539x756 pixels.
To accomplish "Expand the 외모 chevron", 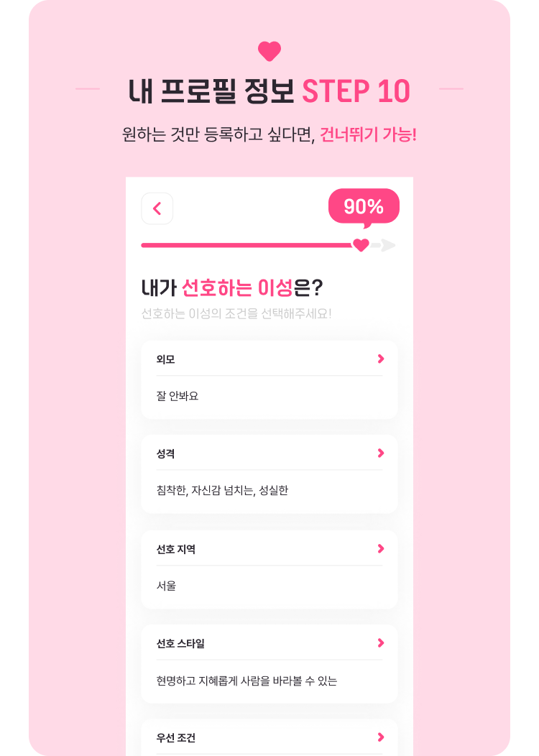I will [x=381, y=359].
